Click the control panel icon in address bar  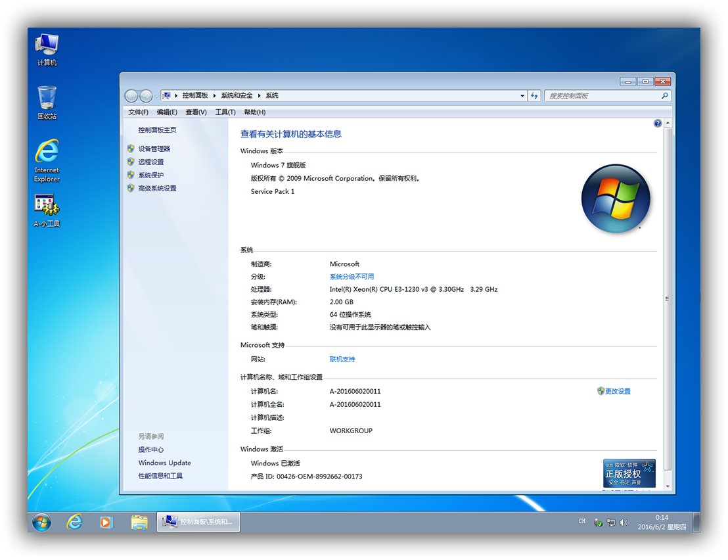coord(166,96)
